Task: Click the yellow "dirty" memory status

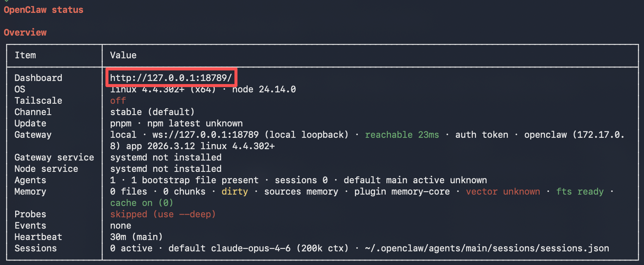Action: pyautogui.click(x=234, y=192)
